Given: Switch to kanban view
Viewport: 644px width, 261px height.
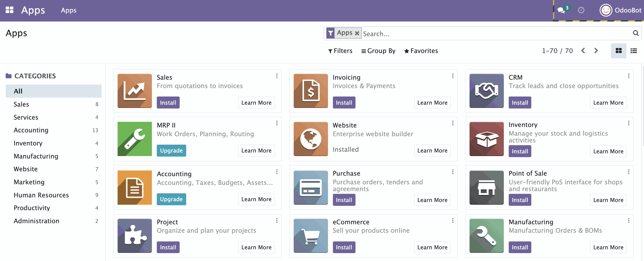Looking at the screenshot, I should pyautogui.click(x=619, y=51).
